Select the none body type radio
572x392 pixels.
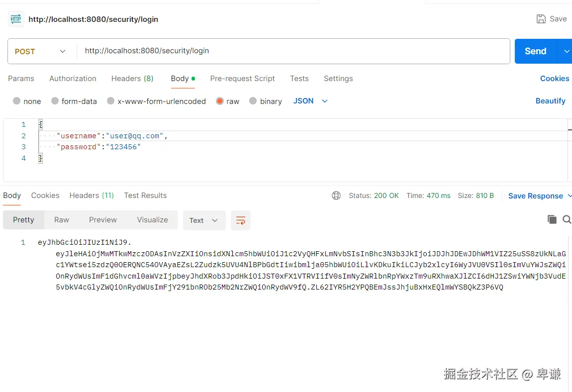[x=16, y=101]
